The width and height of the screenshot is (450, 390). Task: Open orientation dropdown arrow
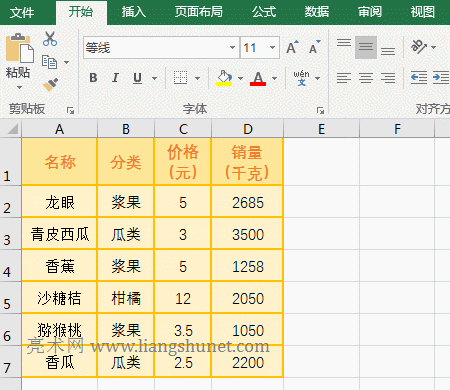tap(433, 47)
